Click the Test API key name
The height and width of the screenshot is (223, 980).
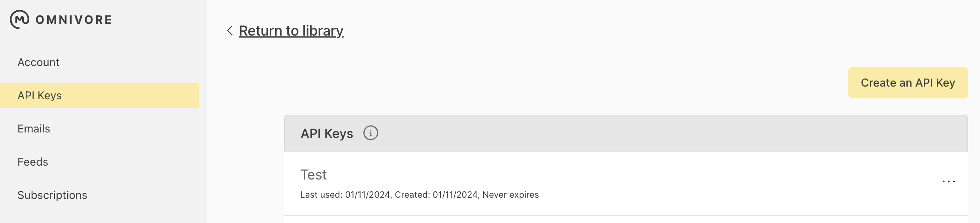314,175
